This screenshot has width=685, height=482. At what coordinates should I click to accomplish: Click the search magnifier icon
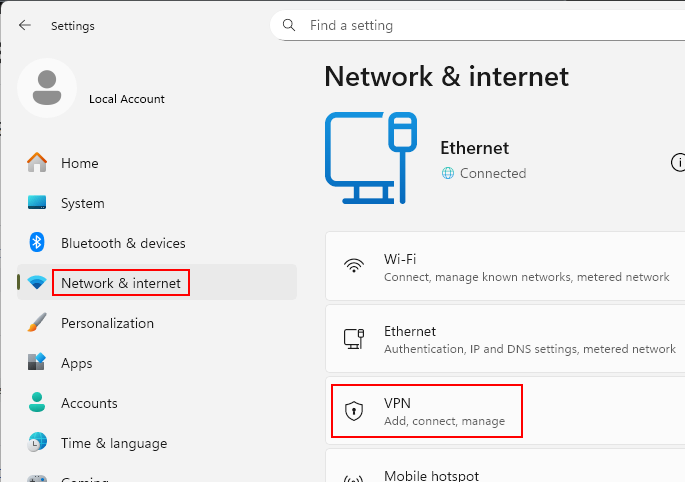coord(289,25)
